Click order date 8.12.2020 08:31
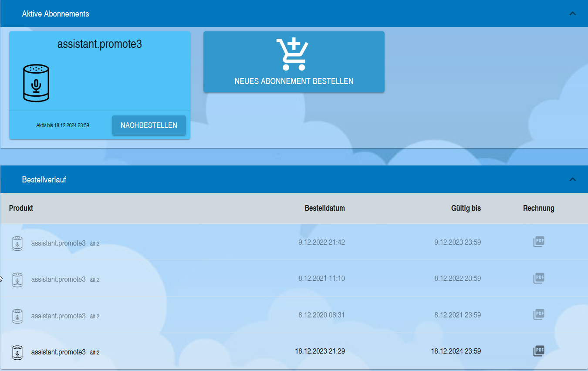Screen dimensions: 588x371 [322, 315]
